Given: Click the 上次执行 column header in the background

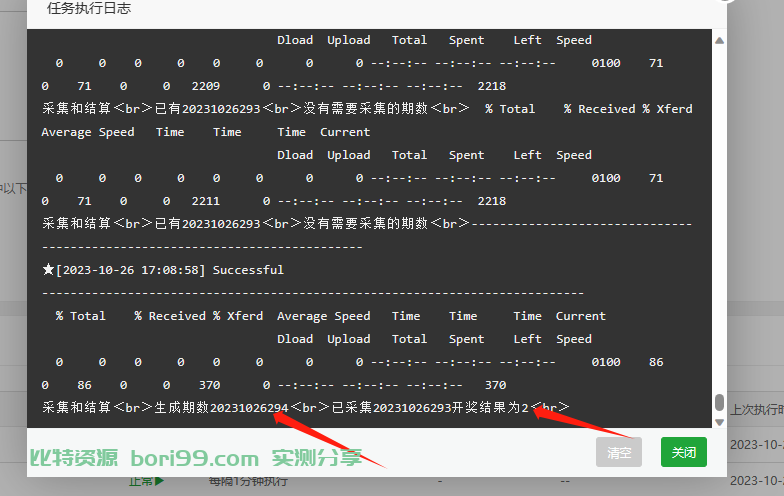Looking at the screenshot, I should point(756,410).
